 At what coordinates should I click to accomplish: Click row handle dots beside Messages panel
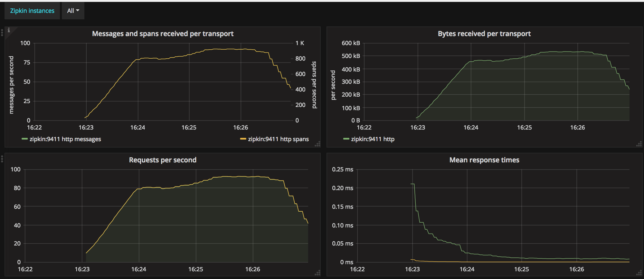click(2, 32)
